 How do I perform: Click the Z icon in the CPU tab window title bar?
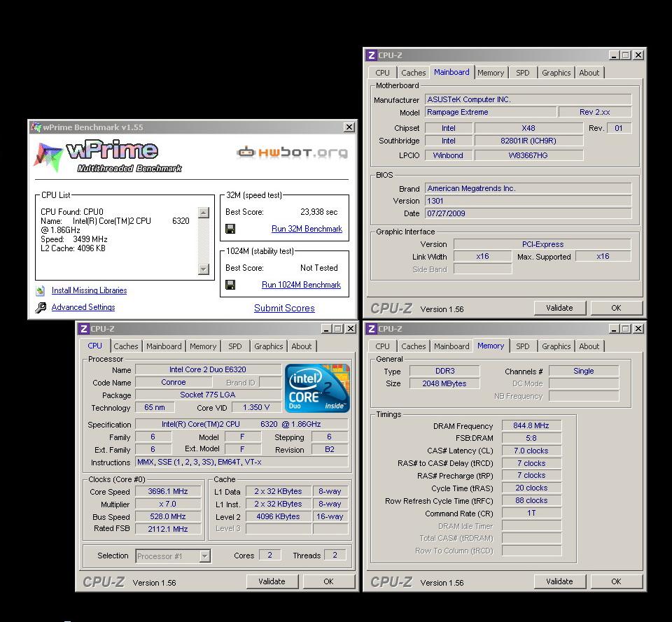[x=83, y=329]
